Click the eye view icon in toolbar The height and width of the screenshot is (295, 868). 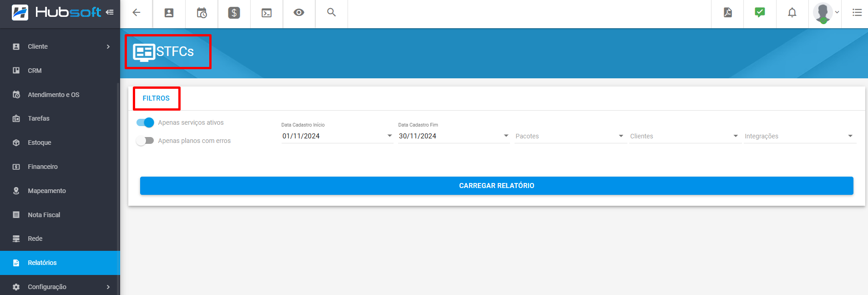click(299, 12)
